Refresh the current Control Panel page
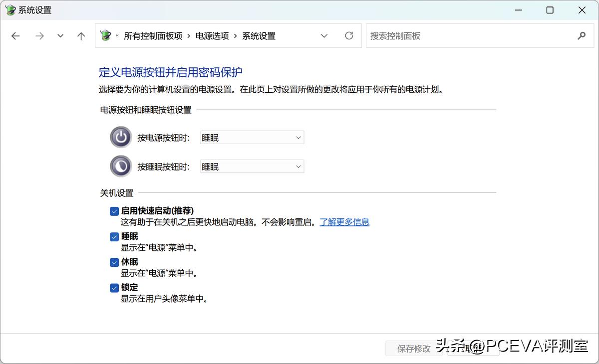 click(x=348, y=35)
